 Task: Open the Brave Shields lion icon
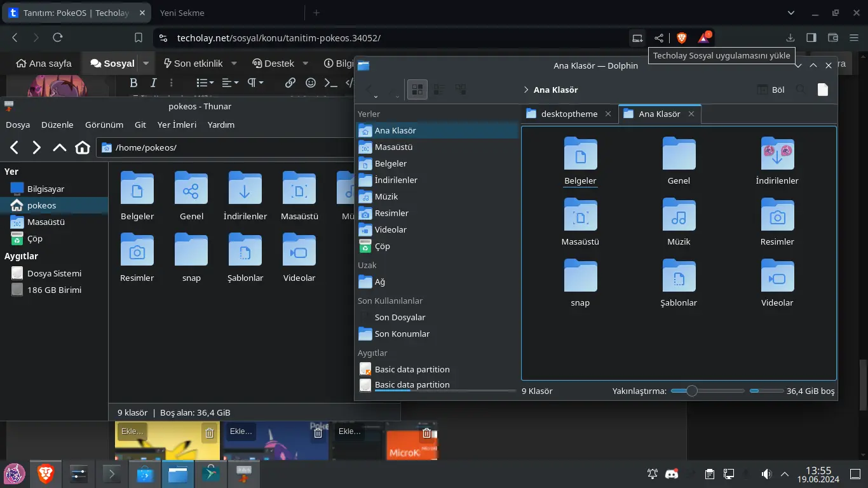[x=682, y=38]
